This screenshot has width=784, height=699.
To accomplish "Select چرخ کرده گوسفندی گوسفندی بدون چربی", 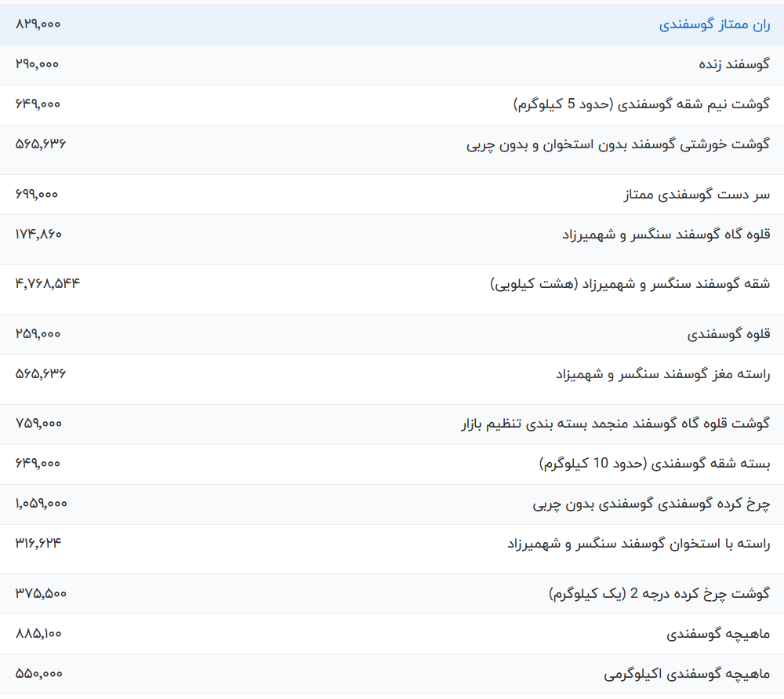I will tap(651, 504).
